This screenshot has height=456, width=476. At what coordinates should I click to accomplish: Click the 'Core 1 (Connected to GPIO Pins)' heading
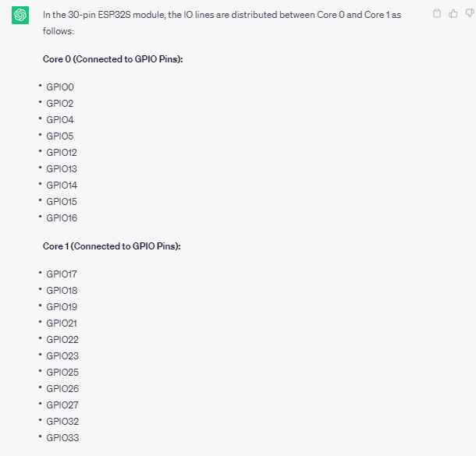(x=112, y=246)
